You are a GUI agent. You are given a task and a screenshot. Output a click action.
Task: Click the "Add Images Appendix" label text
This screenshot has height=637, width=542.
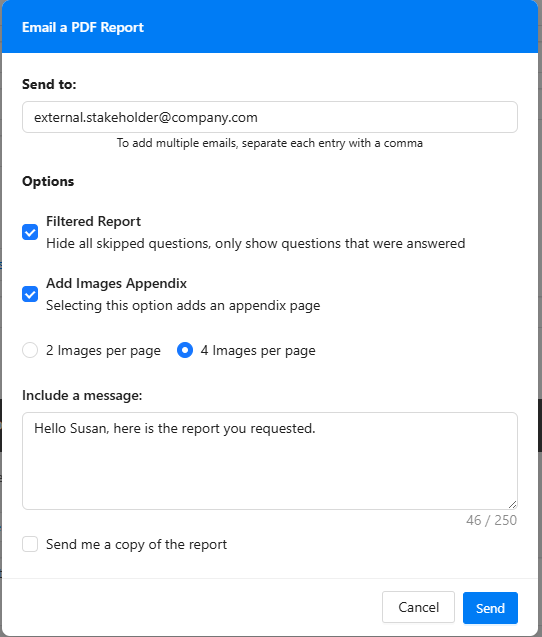(x=117, y=283)
